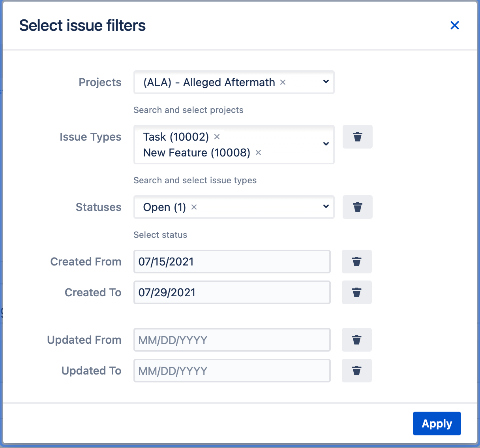Delete the Created To date via trash icon
This screenshot has height=448, width=480.
pyautogui.click(x=356, y=292)
